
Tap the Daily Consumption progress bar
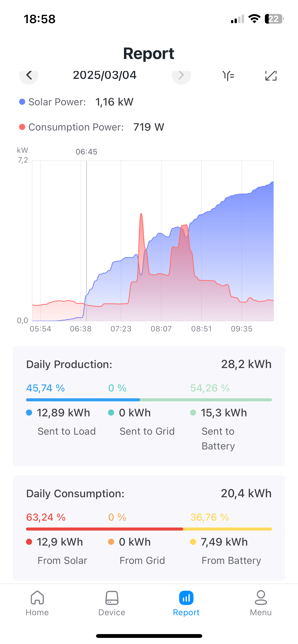(x=149, y=529)
